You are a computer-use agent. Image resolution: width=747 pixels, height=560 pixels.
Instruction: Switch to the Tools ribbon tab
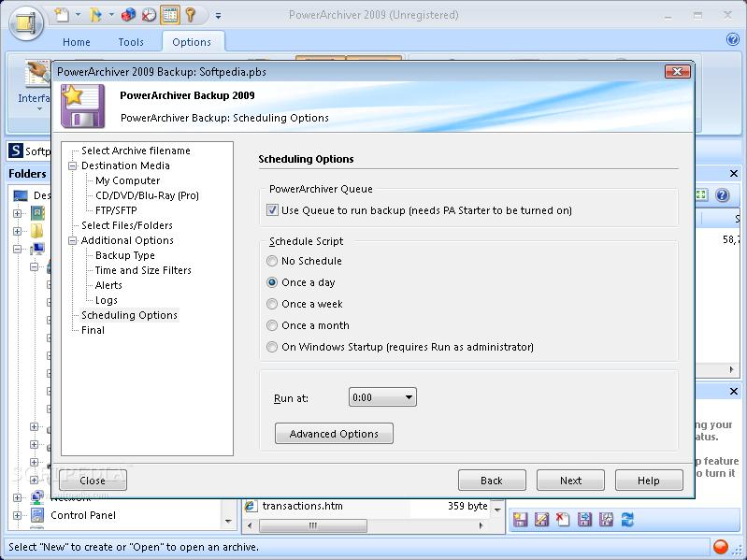(x=131, y=42)
